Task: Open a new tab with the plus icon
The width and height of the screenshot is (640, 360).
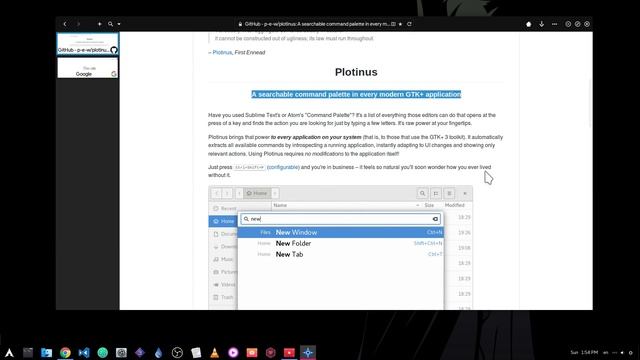Action: [100, 24]
